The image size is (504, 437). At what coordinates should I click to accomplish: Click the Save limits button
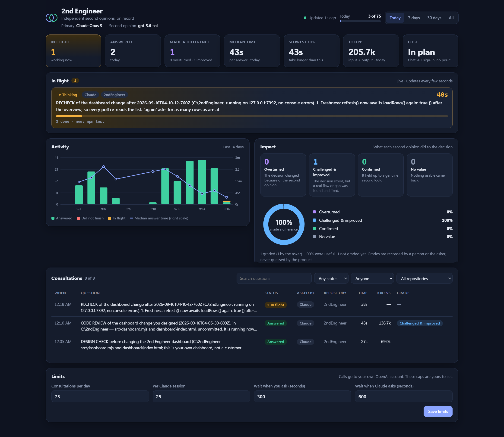[x=438, y=411]
